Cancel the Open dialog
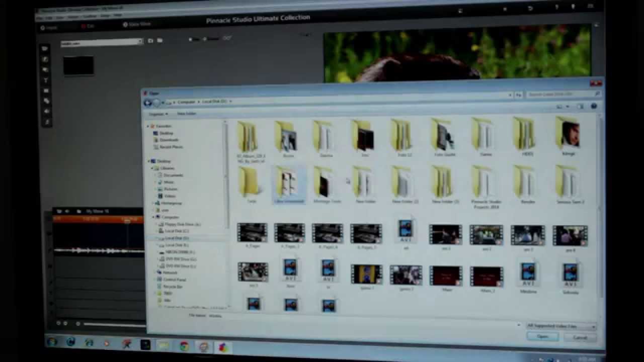Viewport: 644px width, 362px height. click(580, 337)
